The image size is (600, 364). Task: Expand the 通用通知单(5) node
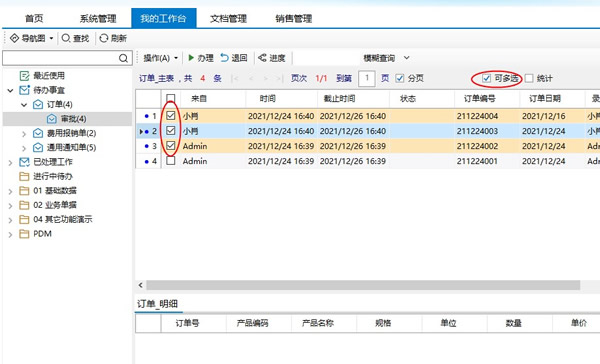click(24, 148)
